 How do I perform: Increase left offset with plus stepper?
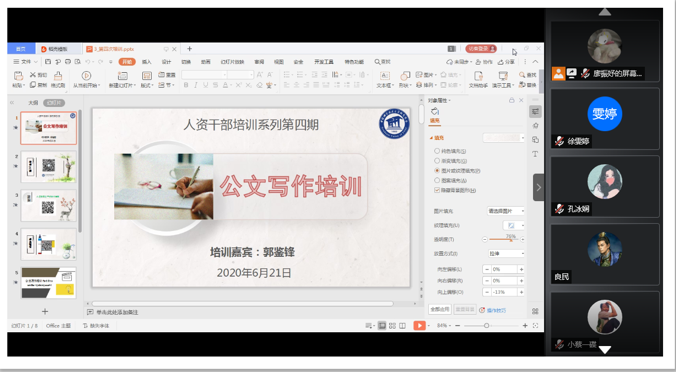521,269
